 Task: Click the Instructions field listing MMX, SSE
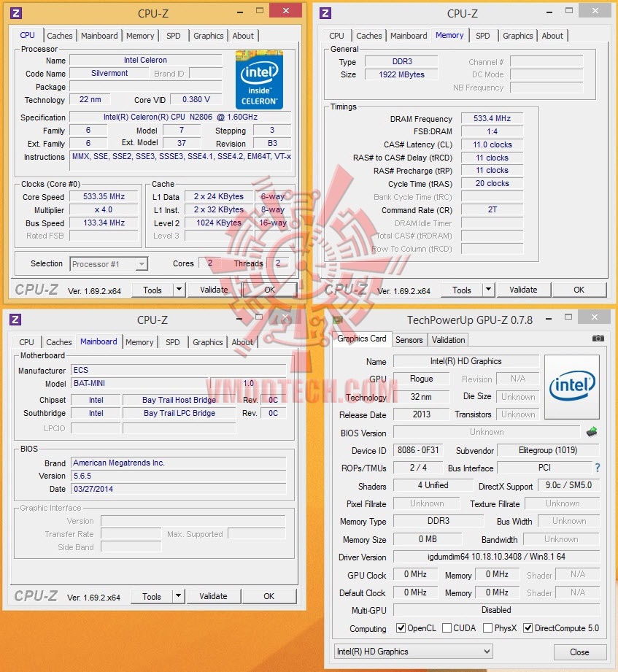point(180,161)
